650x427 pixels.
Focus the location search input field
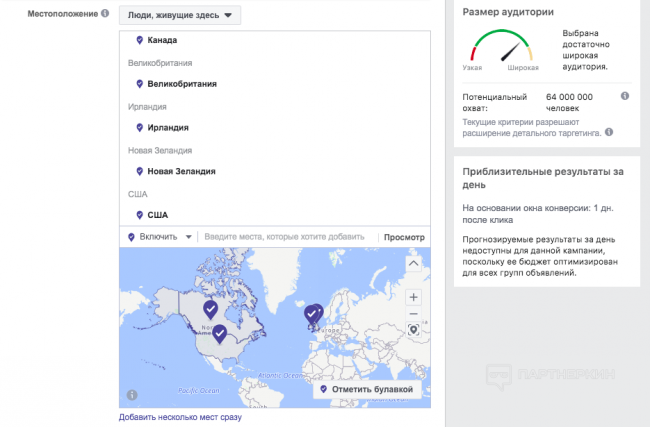pyautogui.click(x=285, y=237)
